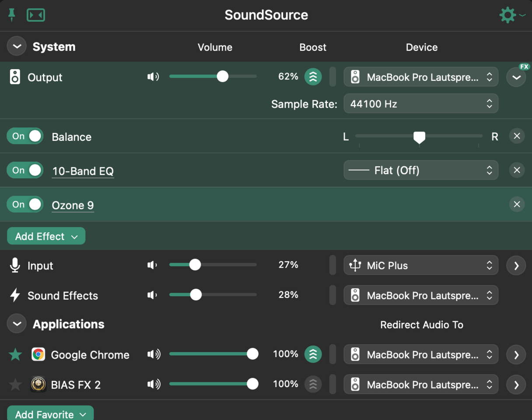Screen dimensions: 532x420
Task: Switch to compact view mode icon
Action: 36,15
